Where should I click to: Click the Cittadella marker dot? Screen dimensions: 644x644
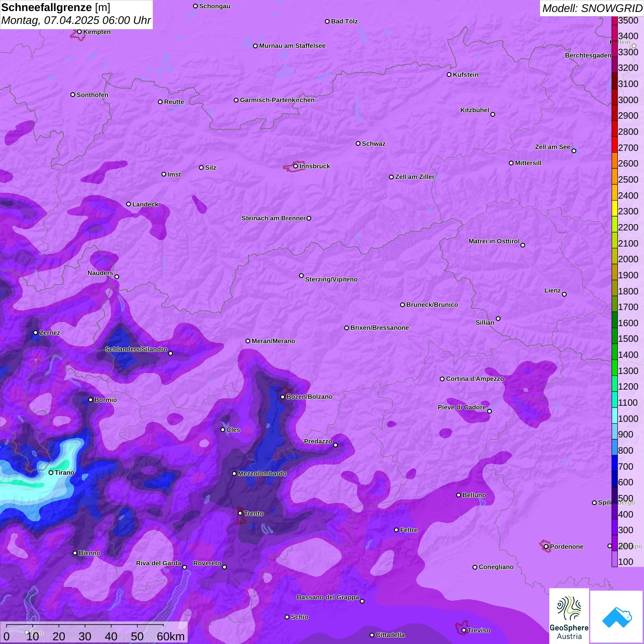click(372, 635)
